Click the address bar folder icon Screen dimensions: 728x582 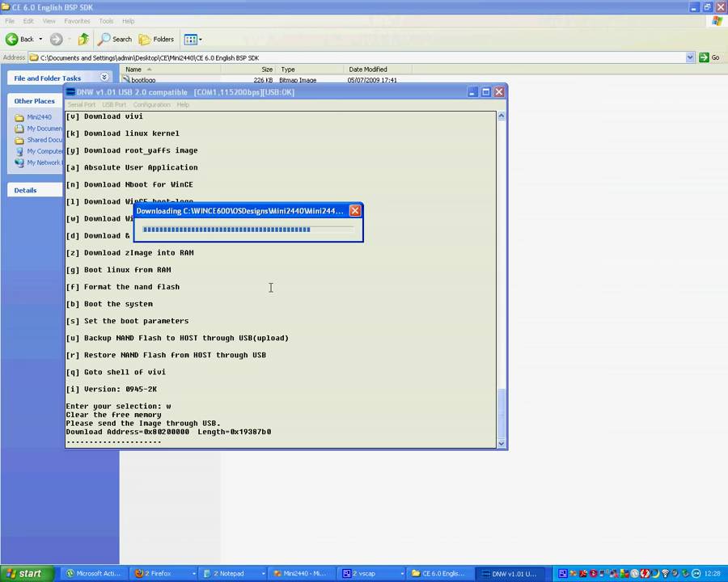[34, 57]
